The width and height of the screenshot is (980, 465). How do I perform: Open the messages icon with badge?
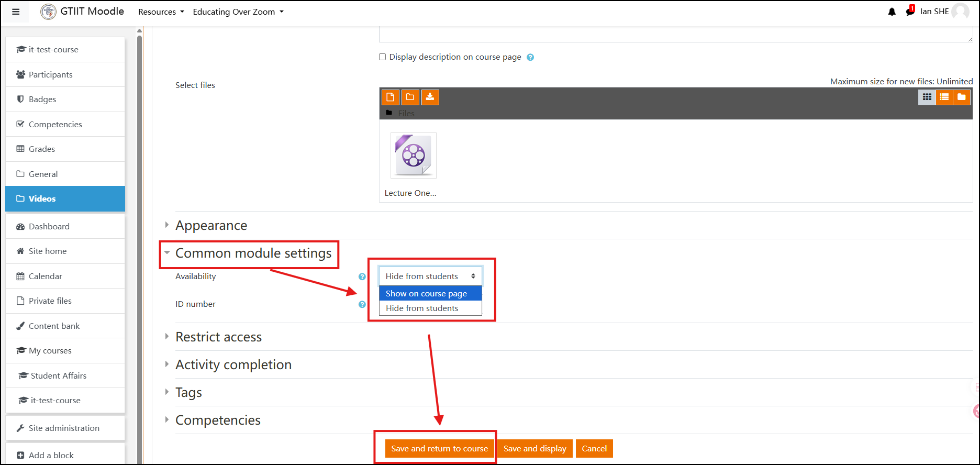[910, 12]
